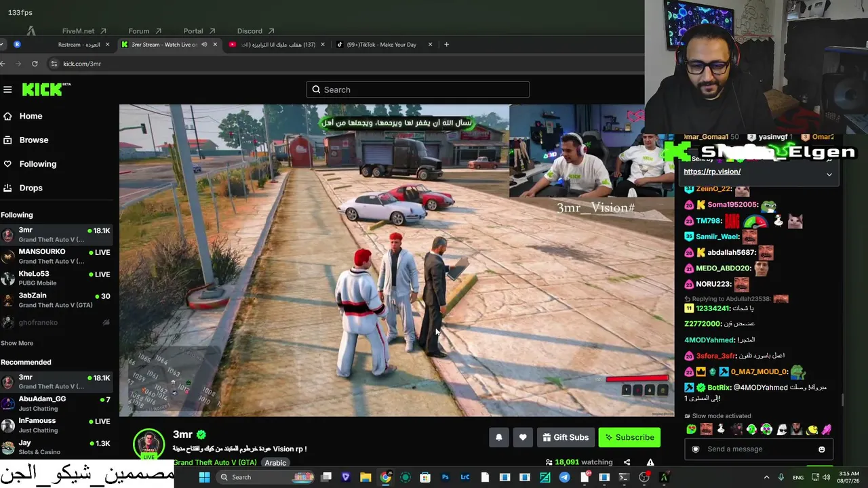Open site information icon in address bar

(x=54, y=64)
